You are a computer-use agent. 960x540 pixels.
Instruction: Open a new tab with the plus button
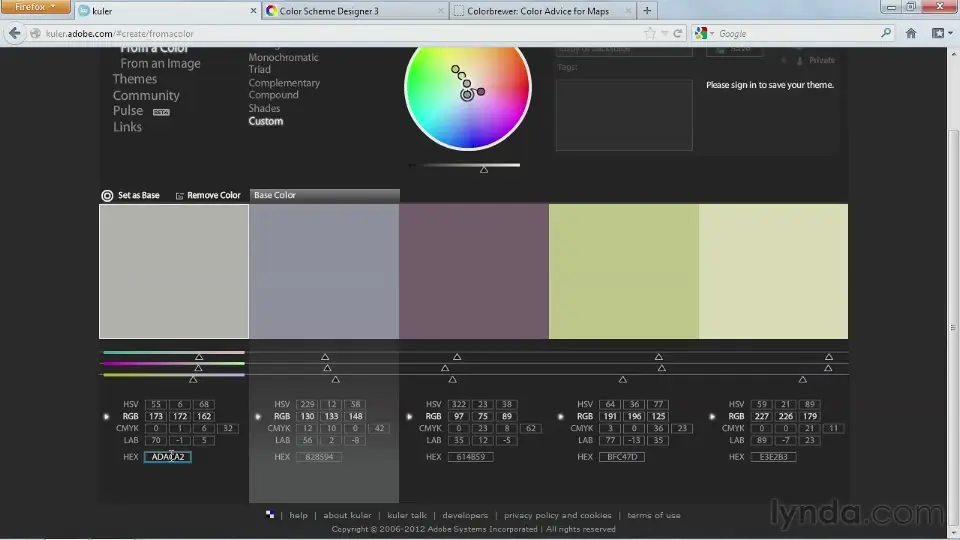647,10
